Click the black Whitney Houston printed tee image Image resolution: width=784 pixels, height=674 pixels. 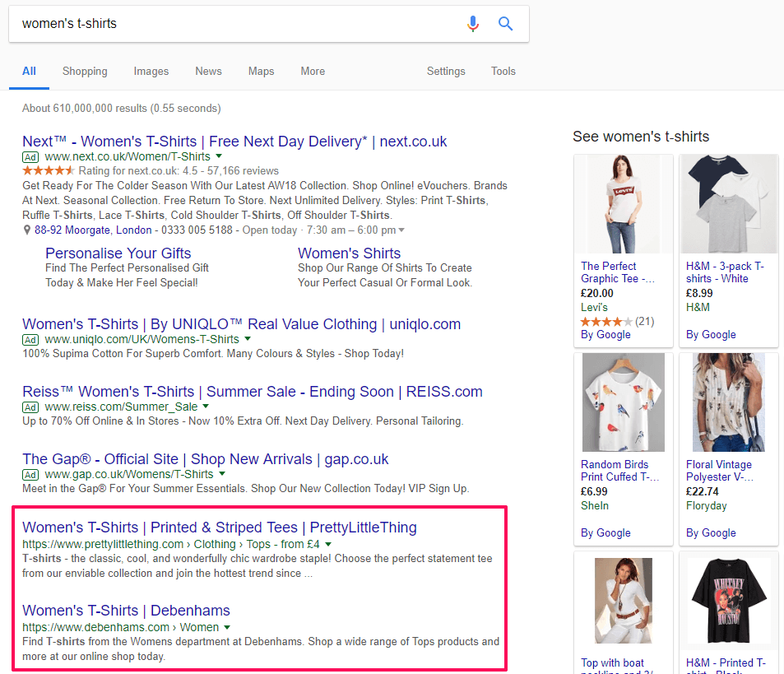coord(729,601)
